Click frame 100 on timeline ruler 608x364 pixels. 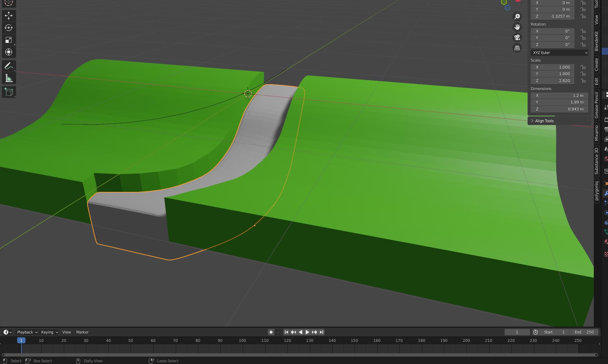(x=242, y=340)
